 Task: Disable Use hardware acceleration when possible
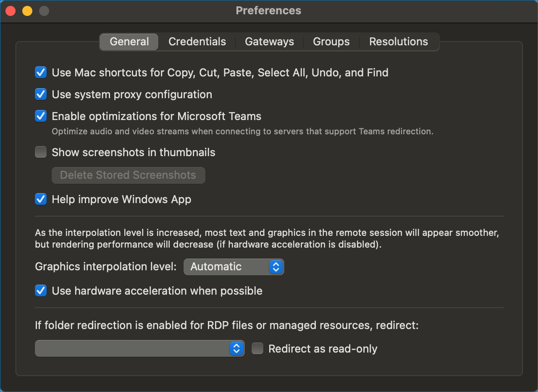41,291
